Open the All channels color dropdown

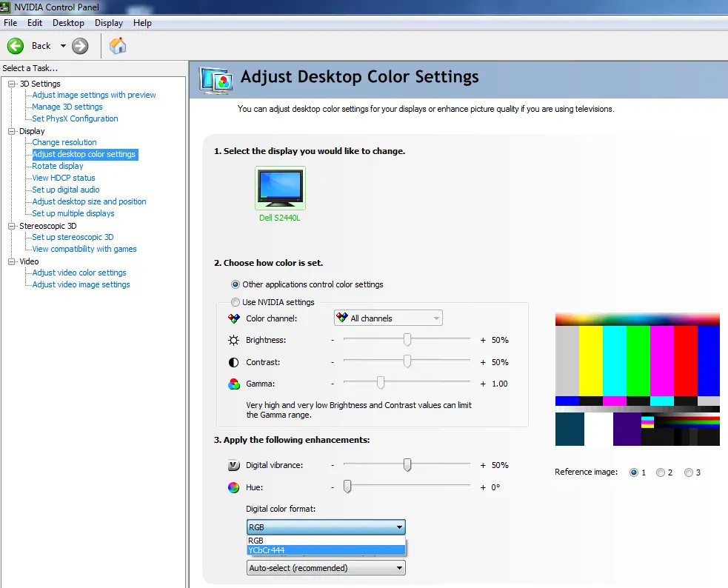tap(388, 318)
